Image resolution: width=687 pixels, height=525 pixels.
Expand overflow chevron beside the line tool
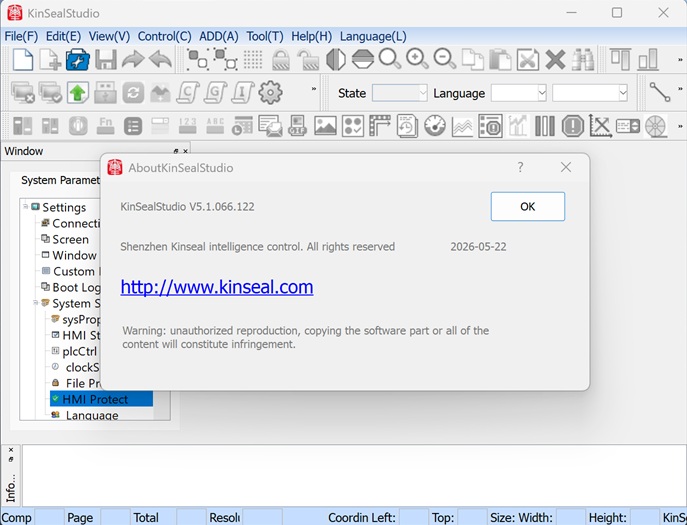[680, 89]
